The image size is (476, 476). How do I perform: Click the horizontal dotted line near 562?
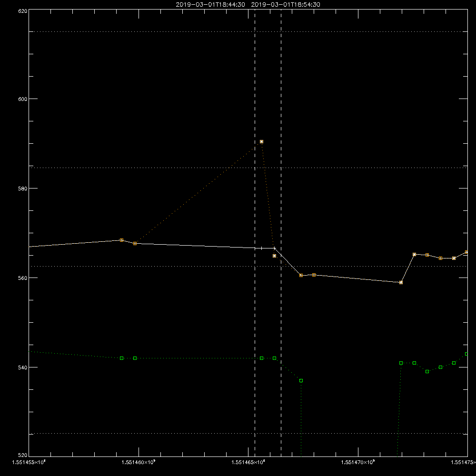(248, 266)
